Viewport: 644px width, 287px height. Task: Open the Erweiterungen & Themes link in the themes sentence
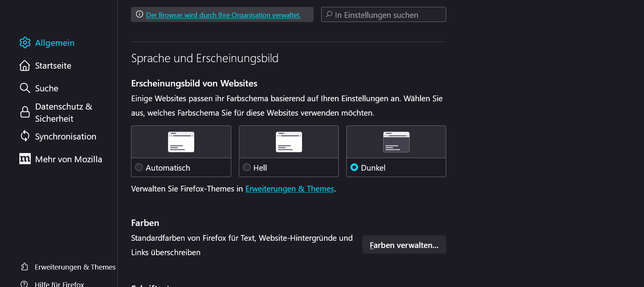point(290,189)
